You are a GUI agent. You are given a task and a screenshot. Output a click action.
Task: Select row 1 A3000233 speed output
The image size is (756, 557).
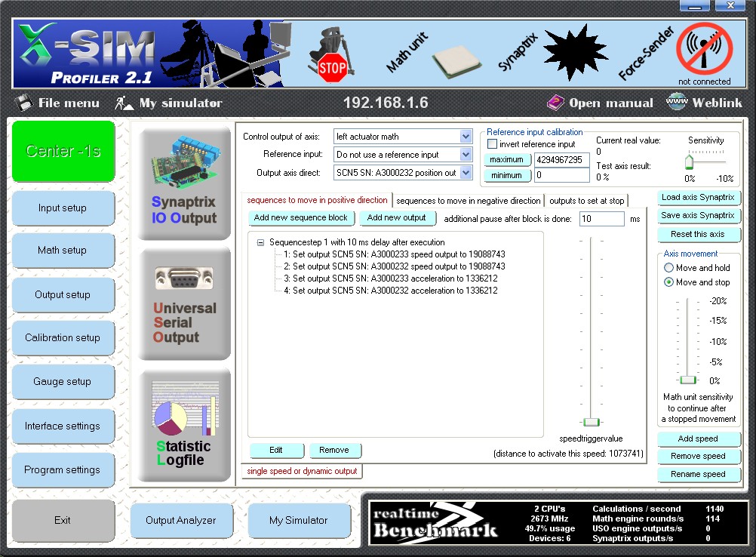395,254
